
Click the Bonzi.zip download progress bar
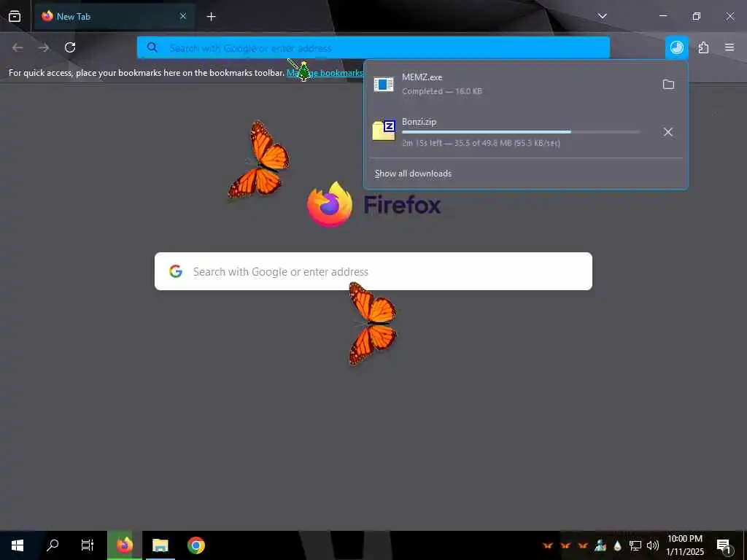pyautogui.click(x=521, y=132)
